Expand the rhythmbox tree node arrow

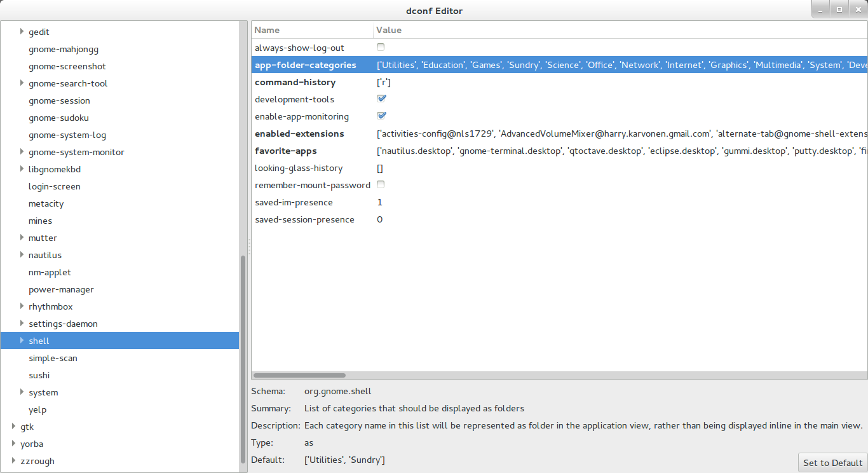click(x=22, y=306)
